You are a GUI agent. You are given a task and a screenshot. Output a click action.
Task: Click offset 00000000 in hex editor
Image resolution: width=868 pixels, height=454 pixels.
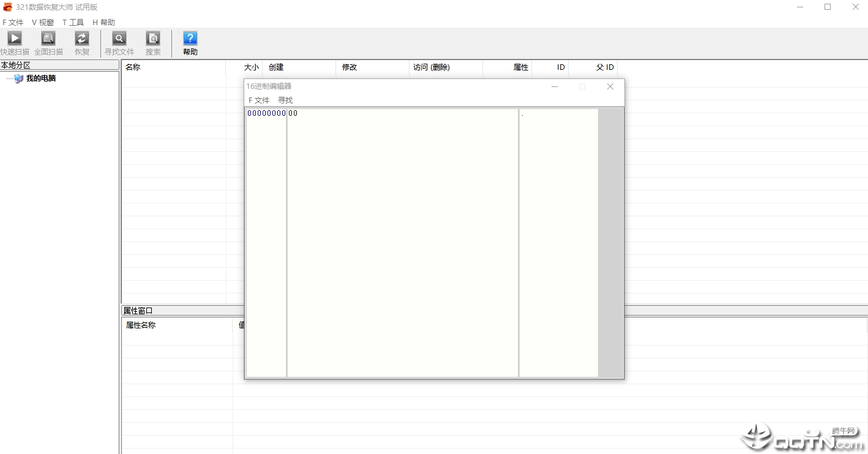point(266,113)
